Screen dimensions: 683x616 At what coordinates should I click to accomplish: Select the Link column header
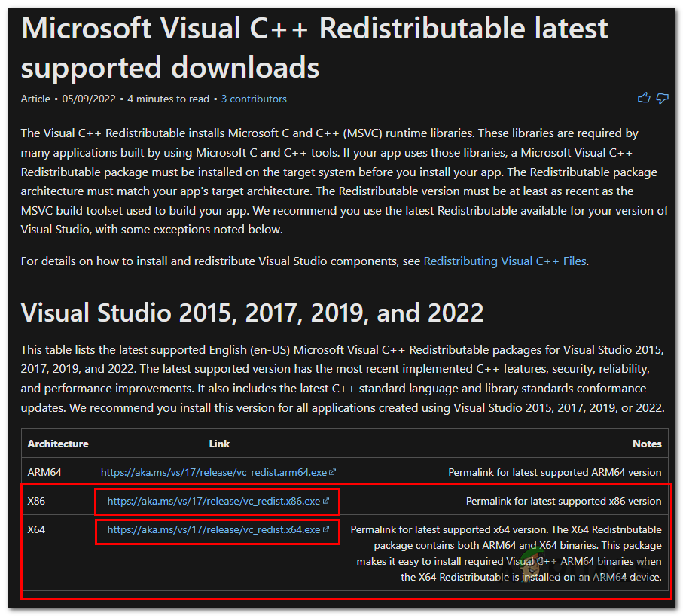pyautogui.click(x=219, y=444)
